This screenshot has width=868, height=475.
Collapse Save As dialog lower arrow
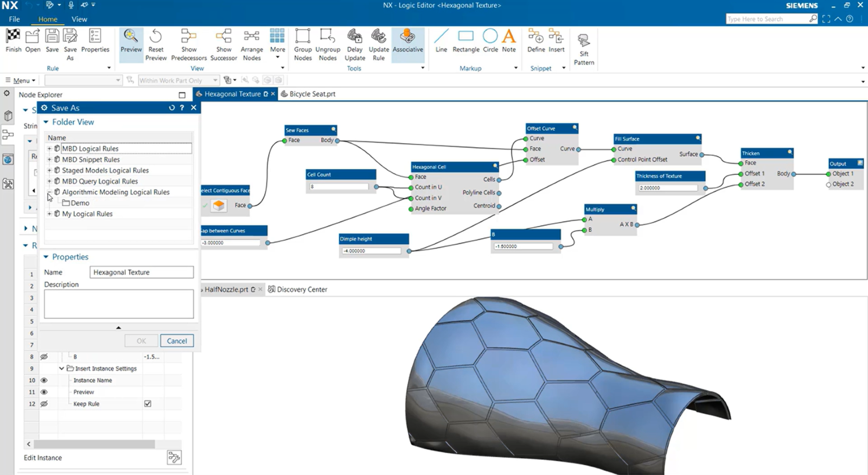pos(118,327)
